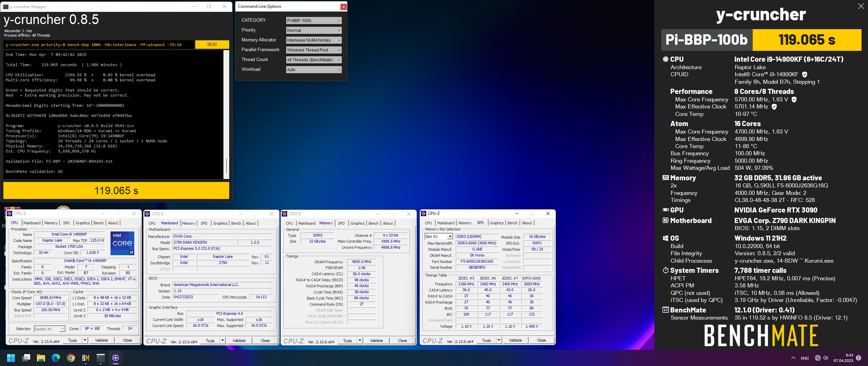This screenshot has width=868, height=366.
Task: Click the System Timers clock icon
Action: [666, 270]
